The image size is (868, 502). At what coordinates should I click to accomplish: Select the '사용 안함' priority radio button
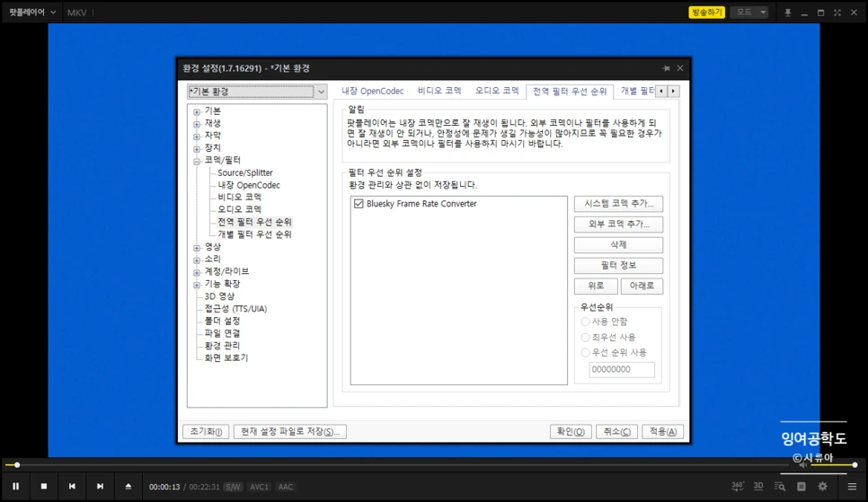click(x=585, y=321)
